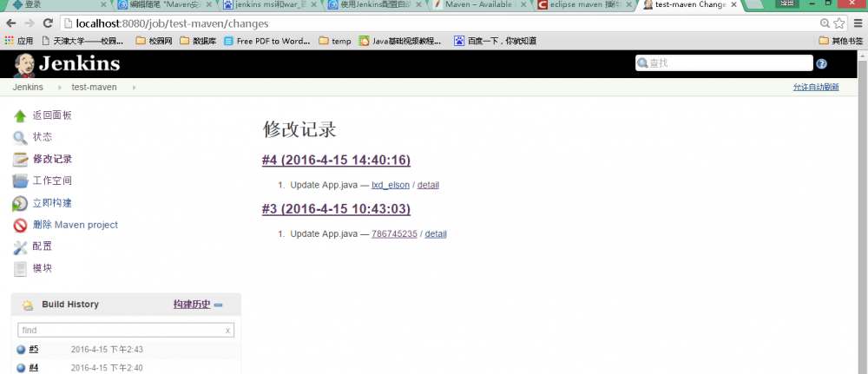
Task: Click the wrench tools icon beside 配置
Action: (x=20, y=247)
